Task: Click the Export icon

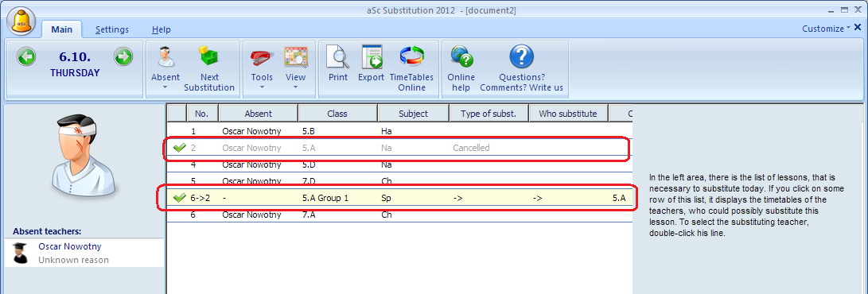Action: coord(371,57)
